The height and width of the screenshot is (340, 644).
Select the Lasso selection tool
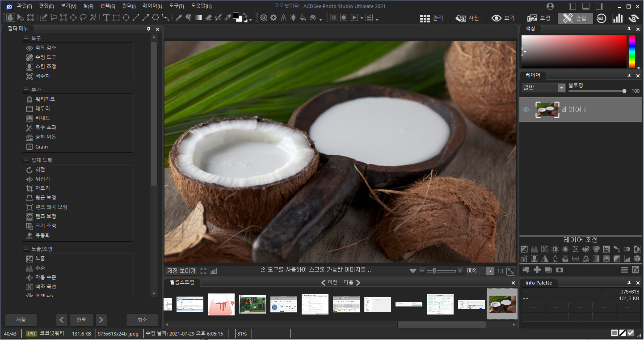83,17
